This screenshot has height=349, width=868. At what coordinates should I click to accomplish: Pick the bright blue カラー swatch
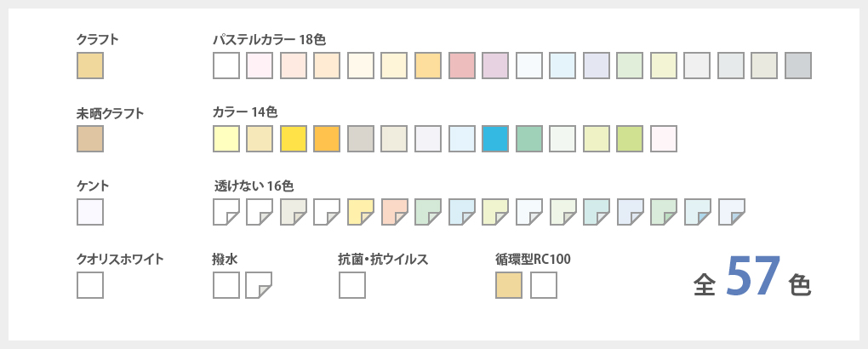(495, 139)
